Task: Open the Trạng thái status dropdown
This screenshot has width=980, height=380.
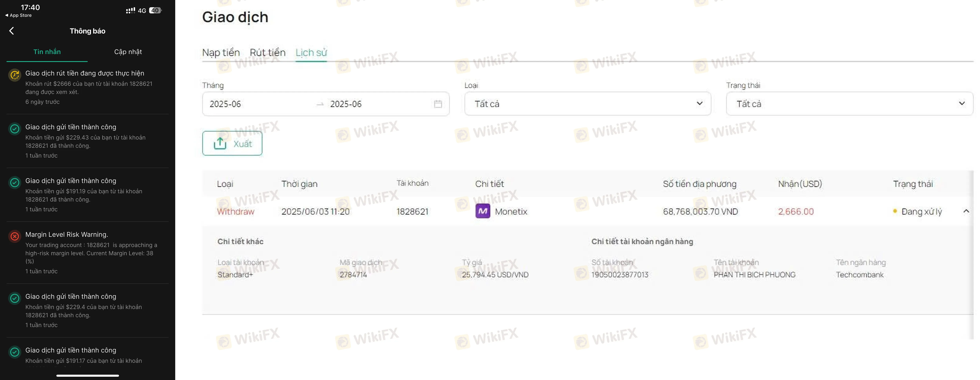Action: tap(849, 104)
